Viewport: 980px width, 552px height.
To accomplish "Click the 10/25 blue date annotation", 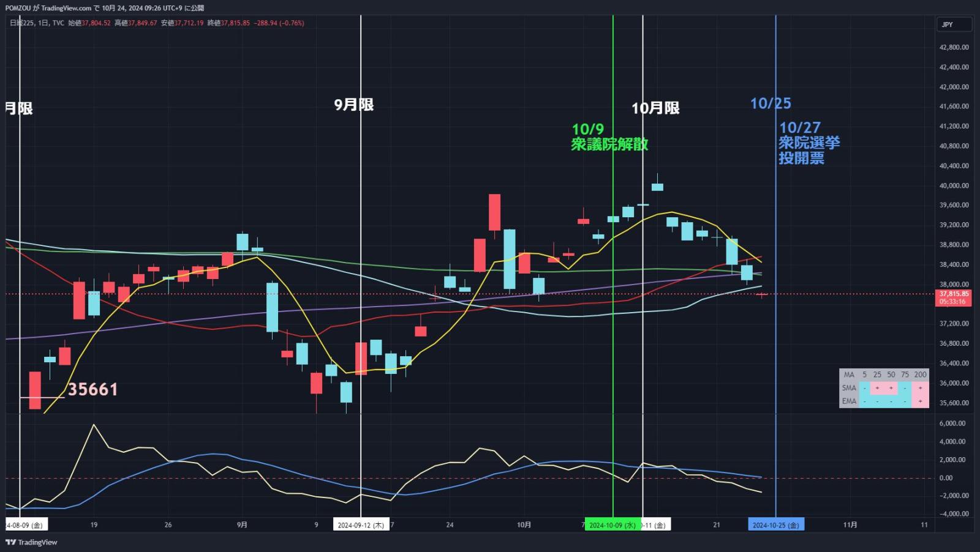I will pyautogui.click(x=771, y=103).
